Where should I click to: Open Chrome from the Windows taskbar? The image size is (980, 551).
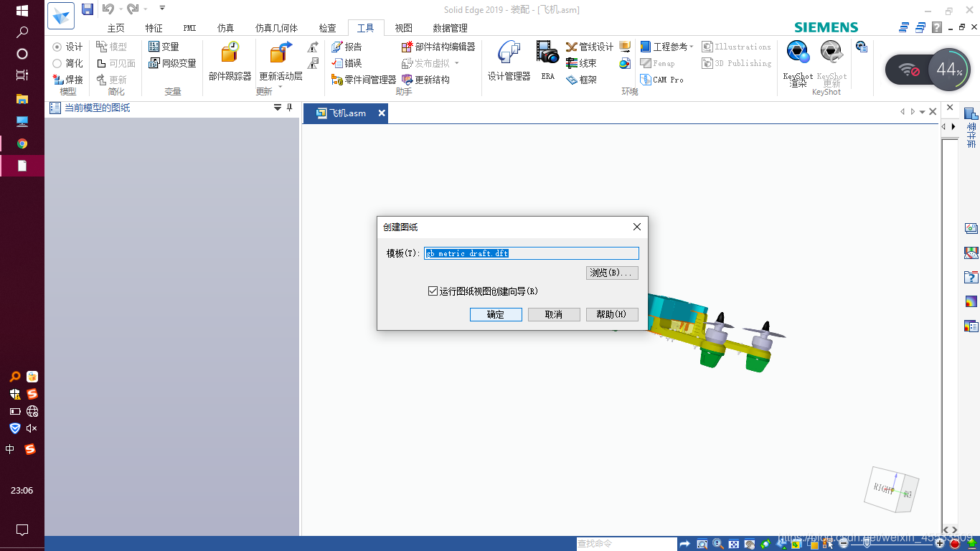pos(22,143)
